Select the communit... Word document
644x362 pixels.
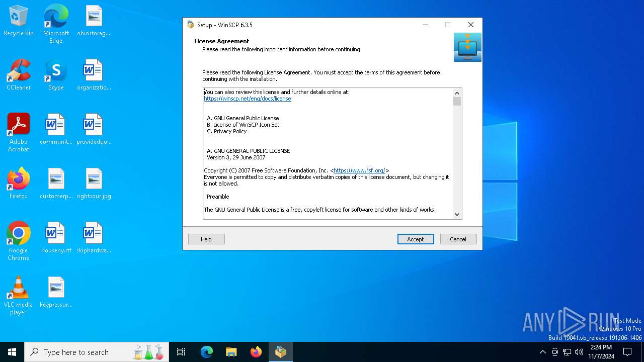pos(56,130)
